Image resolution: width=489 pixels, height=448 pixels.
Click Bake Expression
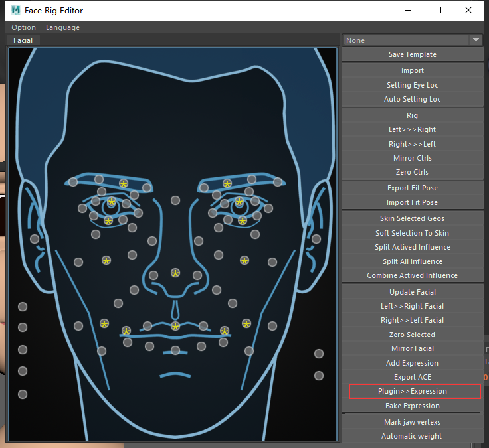[413, 406]
